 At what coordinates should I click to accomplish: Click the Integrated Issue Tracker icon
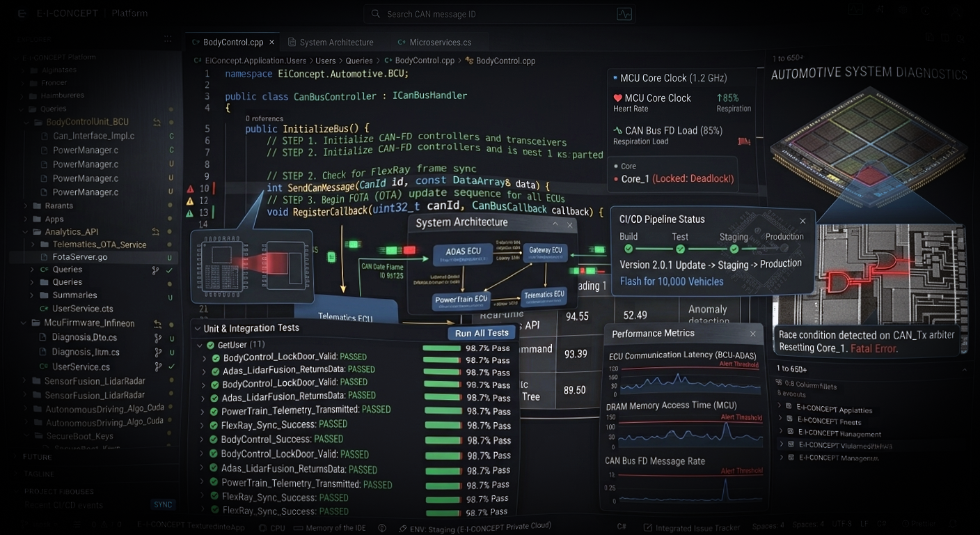[647, 528]
